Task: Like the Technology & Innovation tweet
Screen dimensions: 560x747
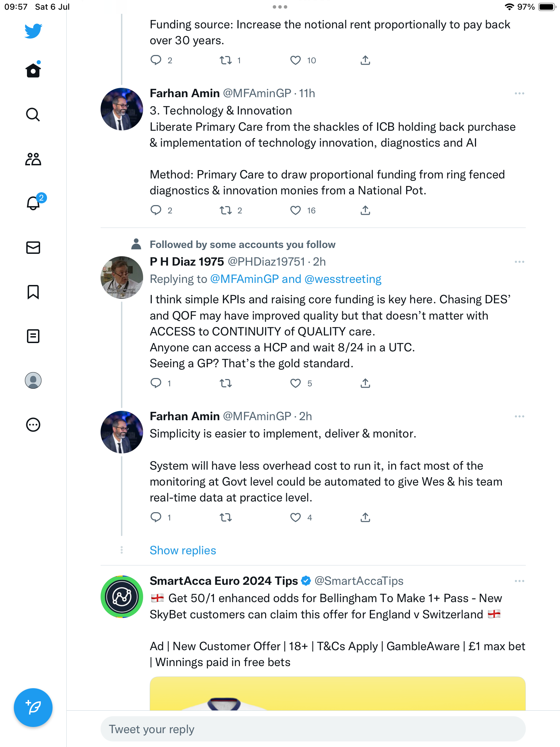Action: tap(296, 210)
